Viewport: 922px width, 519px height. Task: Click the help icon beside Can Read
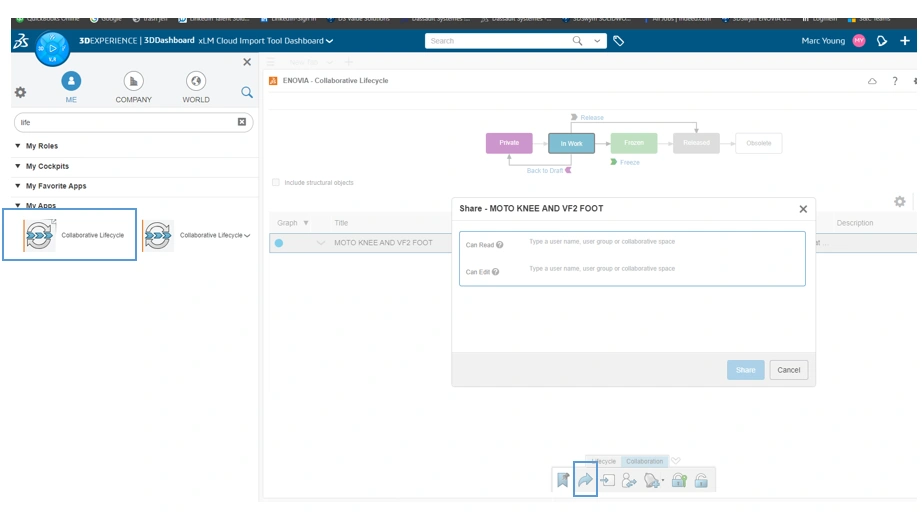pyautogui.click(x=499, y=245)
